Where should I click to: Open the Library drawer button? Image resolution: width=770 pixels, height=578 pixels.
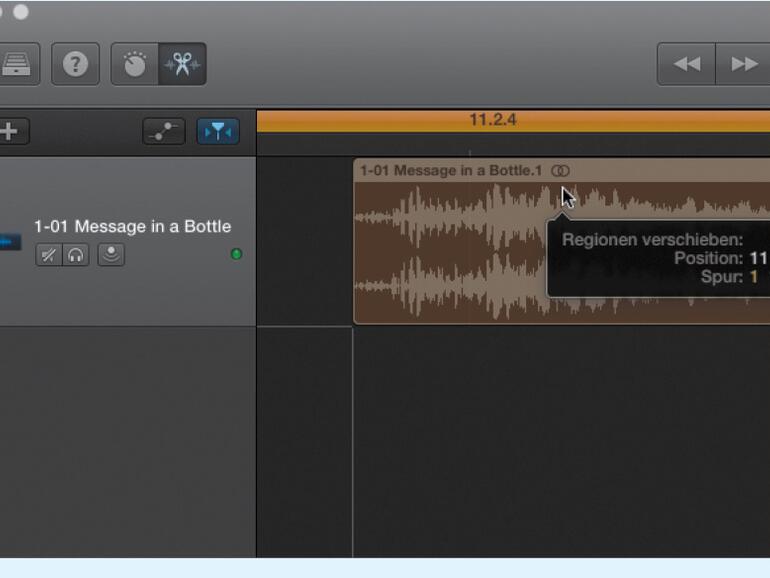click(19, 64)
